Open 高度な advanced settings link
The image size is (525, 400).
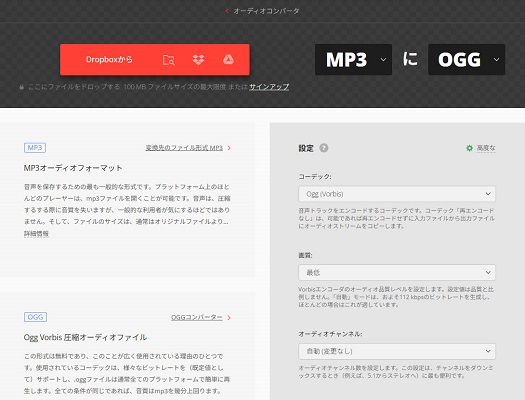[486, 148]
